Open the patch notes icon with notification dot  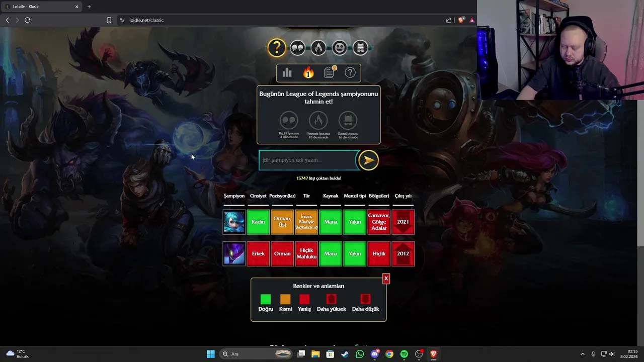330,73
